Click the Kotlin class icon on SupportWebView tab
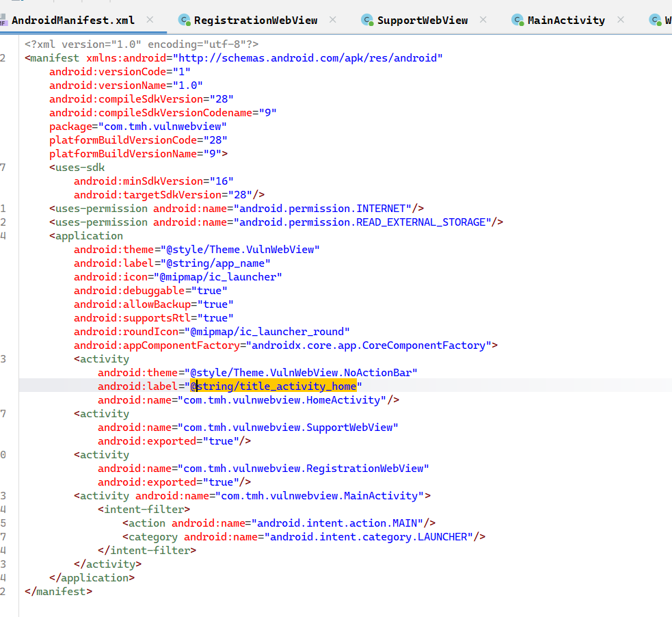672x617 pixels. pos(367,20)
